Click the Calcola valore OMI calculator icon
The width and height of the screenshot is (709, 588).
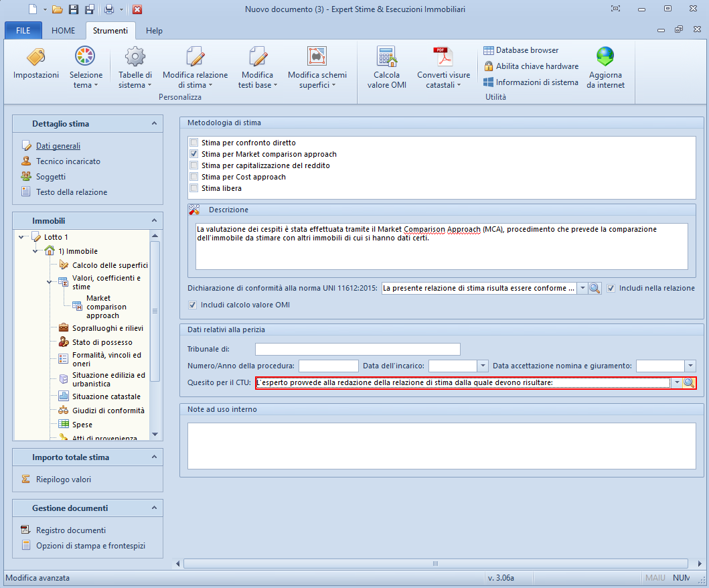coord(386,57)
